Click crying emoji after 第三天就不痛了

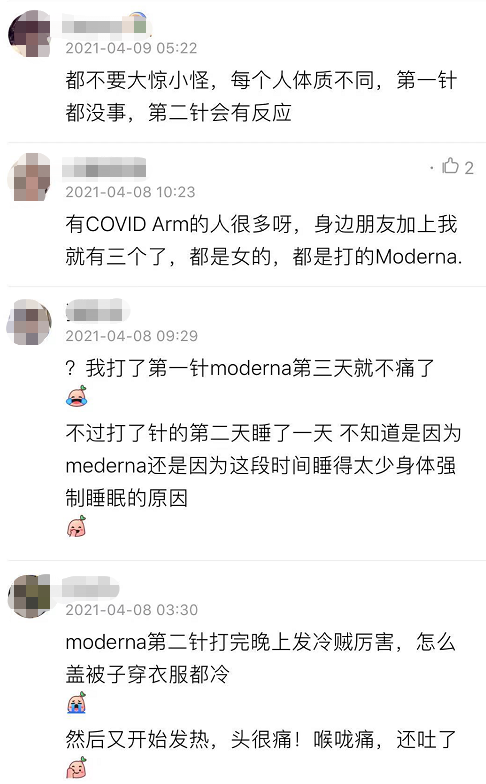76,396
